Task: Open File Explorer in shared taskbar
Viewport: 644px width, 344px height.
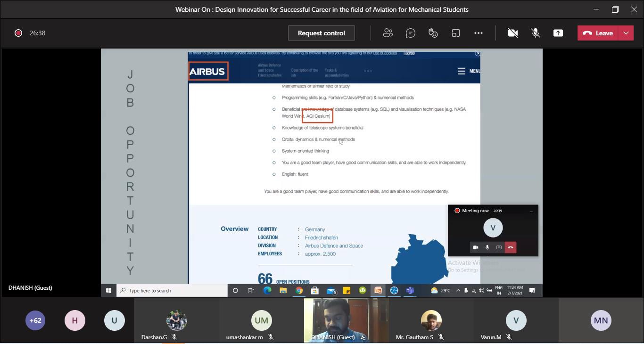Action: coord(283,290)
